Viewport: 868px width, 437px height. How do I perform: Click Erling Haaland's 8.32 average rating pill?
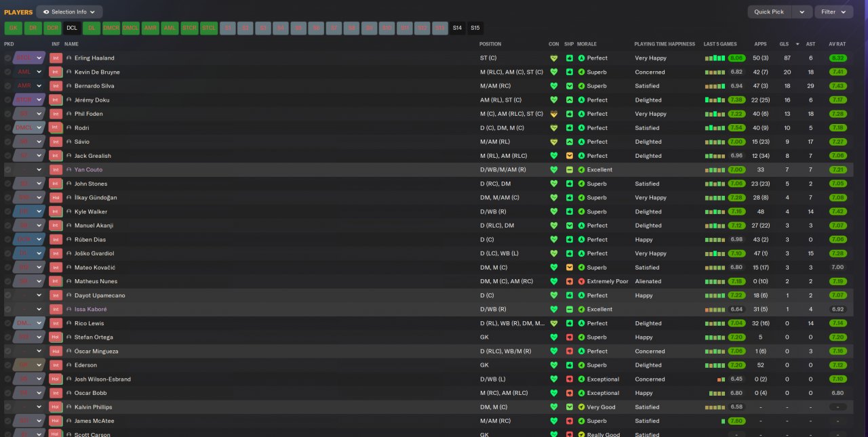[x=837, y=58]
